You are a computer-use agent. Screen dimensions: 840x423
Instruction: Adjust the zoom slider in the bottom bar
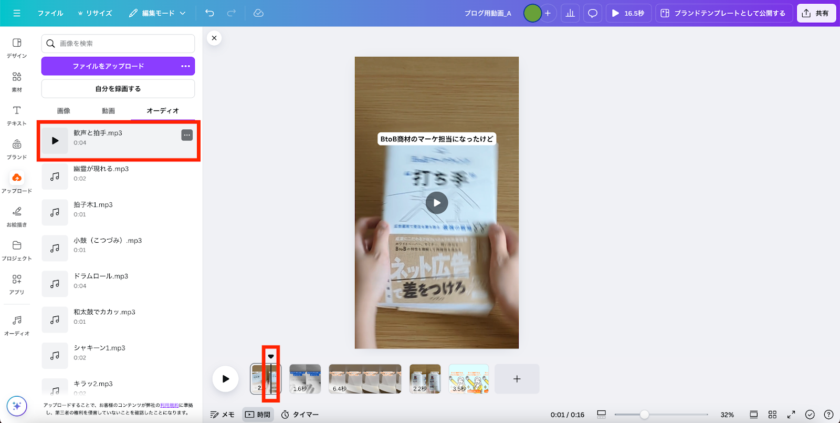pyautogui.click(x=644, y=414)
